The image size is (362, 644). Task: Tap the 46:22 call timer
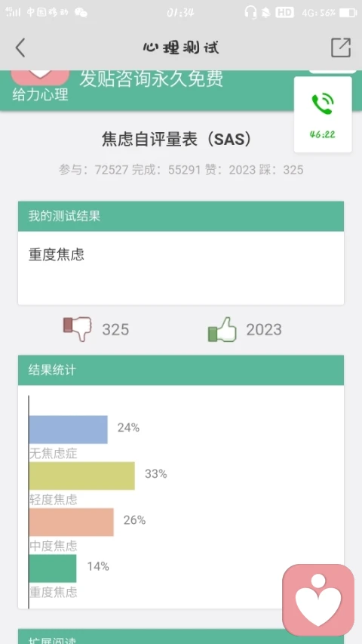(323, 134)
